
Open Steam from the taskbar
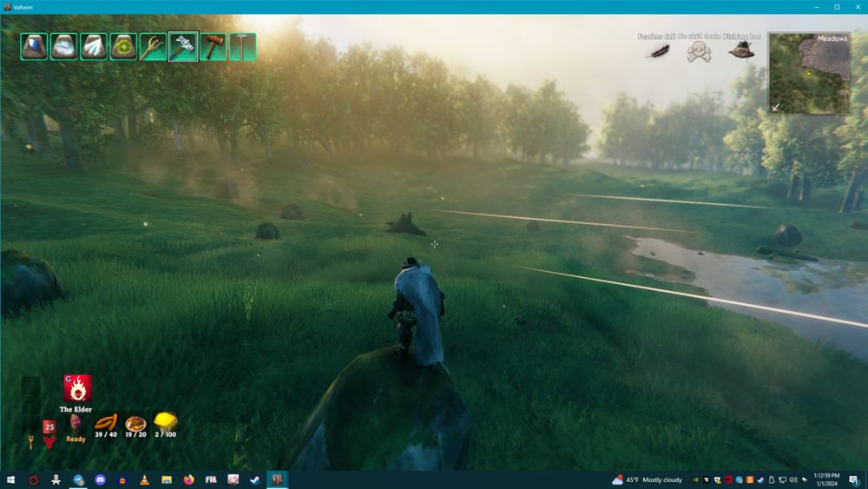coord(255,479)
